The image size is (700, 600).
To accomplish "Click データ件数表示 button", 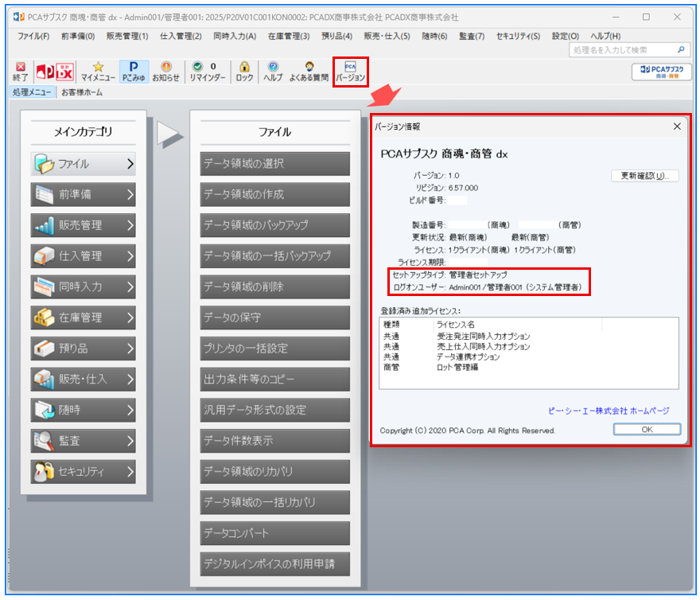I will click(x=275, y=442).
